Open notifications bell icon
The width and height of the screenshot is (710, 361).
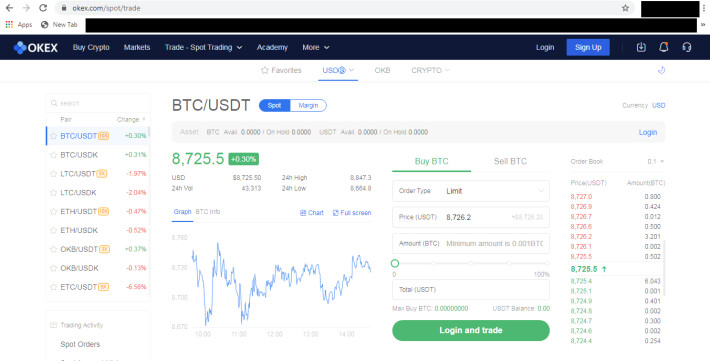[664, 47]
